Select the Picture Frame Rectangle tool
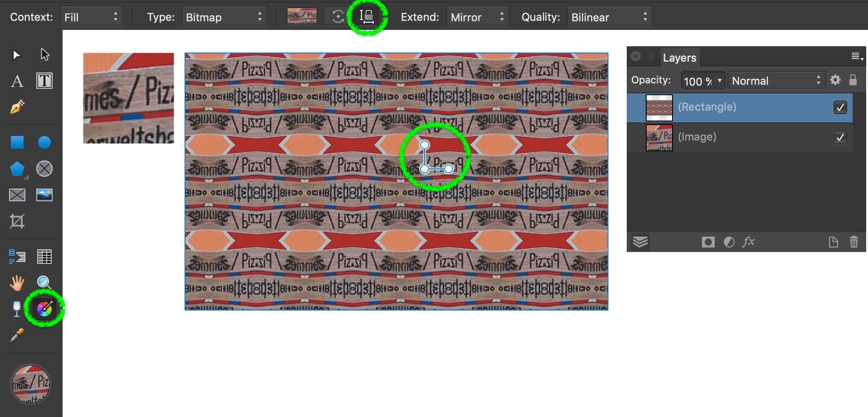The width and height of the screenshot is (868, 417). (17, 195)
